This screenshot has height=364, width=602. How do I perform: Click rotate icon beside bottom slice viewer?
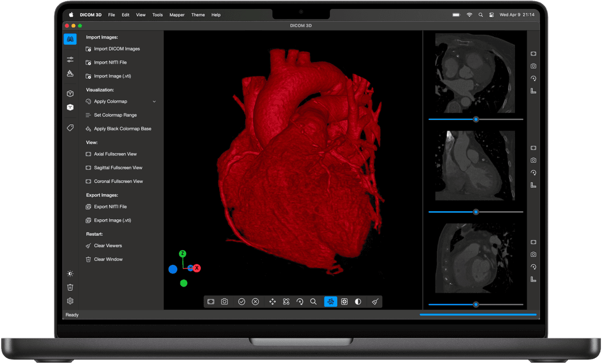(533, 267)
